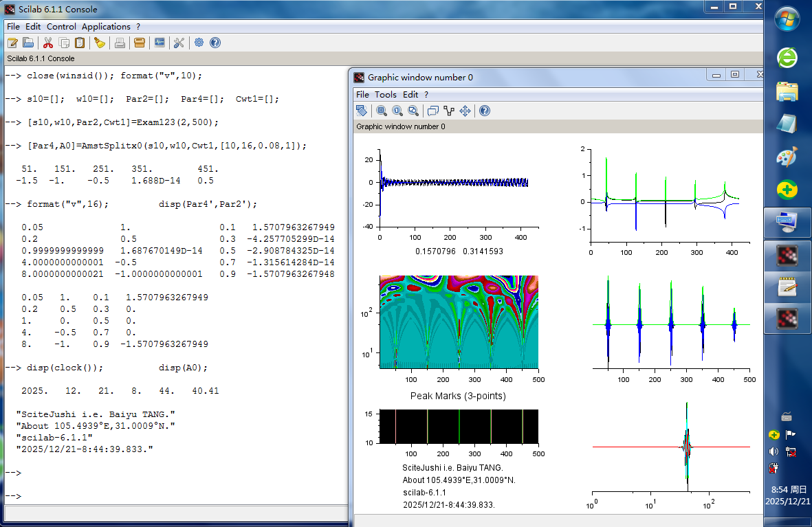Viewport: 812px width, 527px height.
Task: Open the volume speaker tray icon
Action: coord(773,451)
